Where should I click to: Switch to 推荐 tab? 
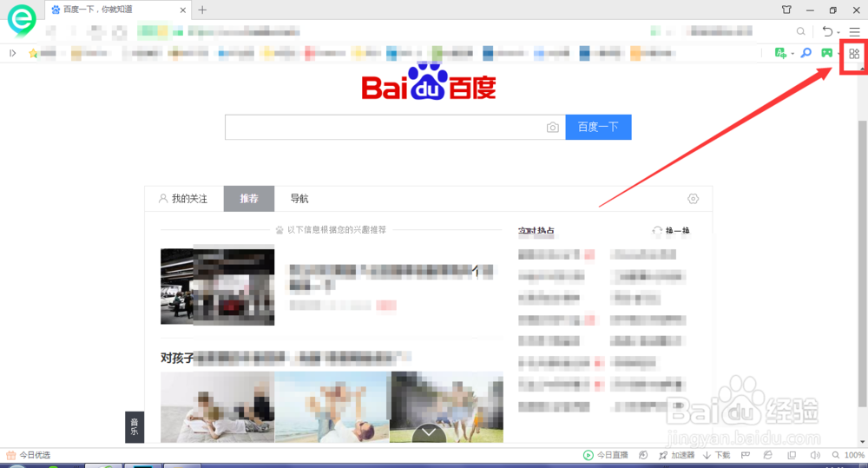(249, 199)
